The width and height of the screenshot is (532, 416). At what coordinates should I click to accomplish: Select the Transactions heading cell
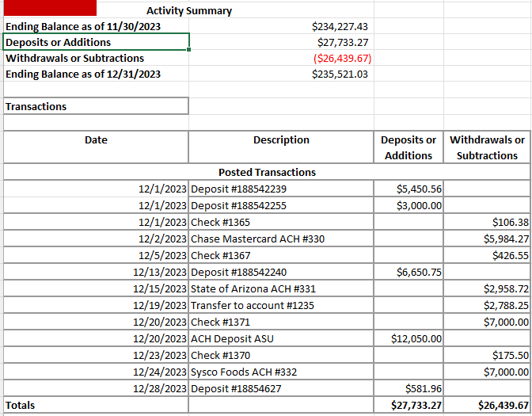tap(96, 106)
